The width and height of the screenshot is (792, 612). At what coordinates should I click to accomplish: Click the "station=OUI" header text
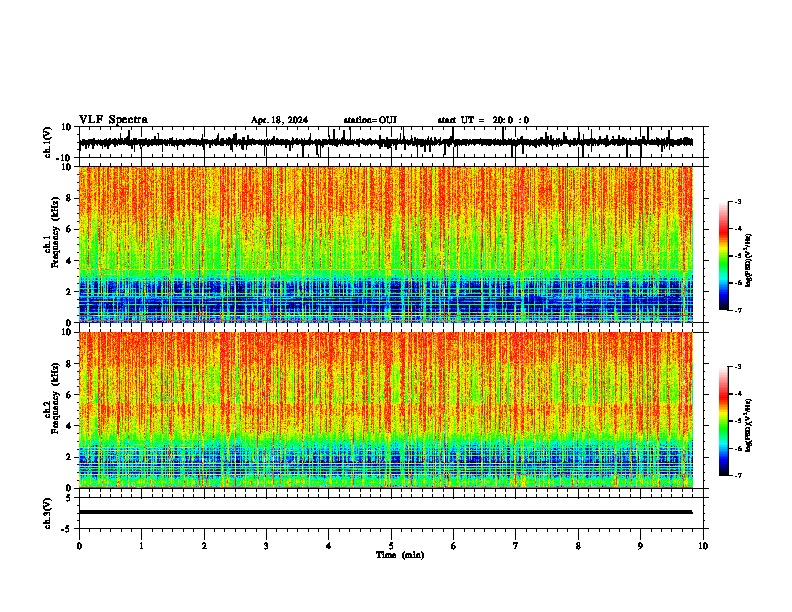tap(370, 120)
